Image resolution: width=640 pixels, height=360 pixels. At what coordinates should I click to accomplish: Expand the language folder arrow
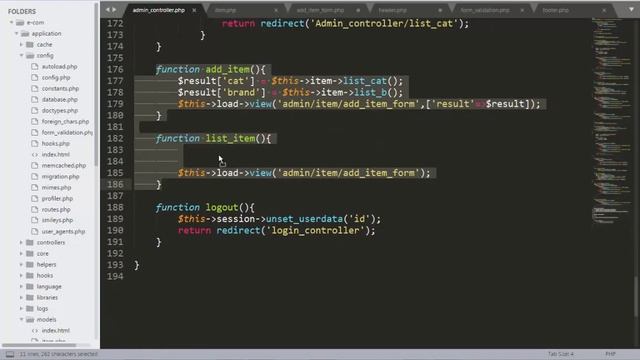click(21, 287)
